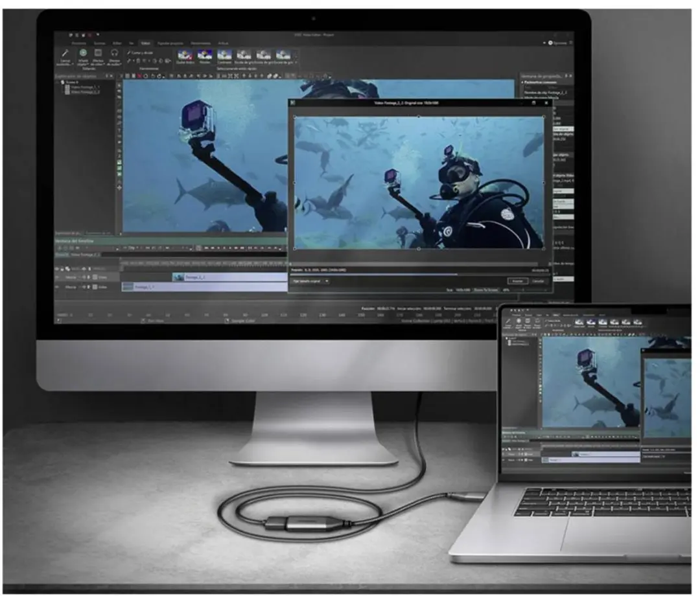
Task: Select the Footage_2_2 clip on the monitor's timeline
Action: (x=230, y=277)
